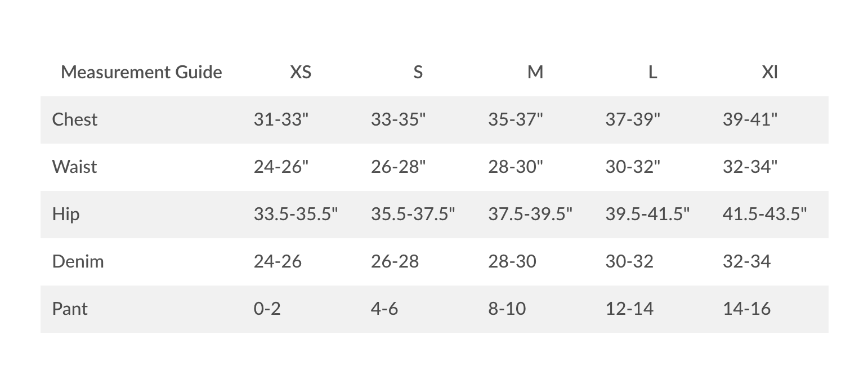Click the L size column header
The image size is (868, 383).
(x=652, y=72)
